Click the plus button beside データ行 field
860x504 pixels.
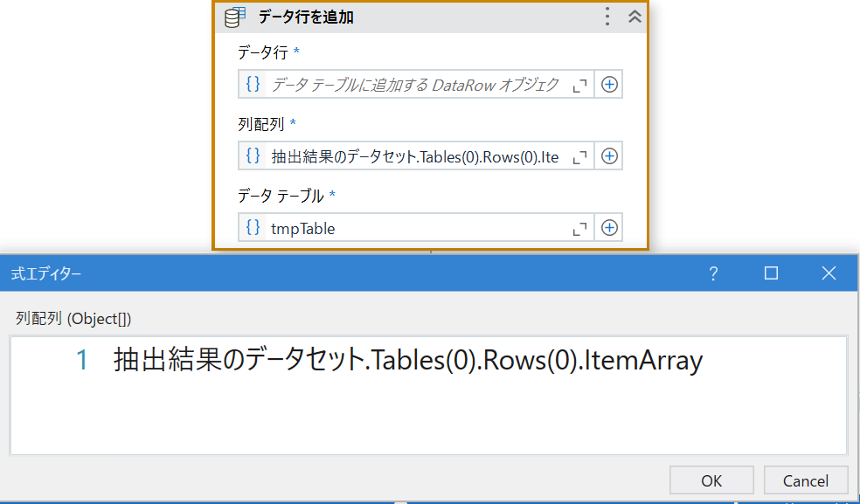click(x=609, y=85)
